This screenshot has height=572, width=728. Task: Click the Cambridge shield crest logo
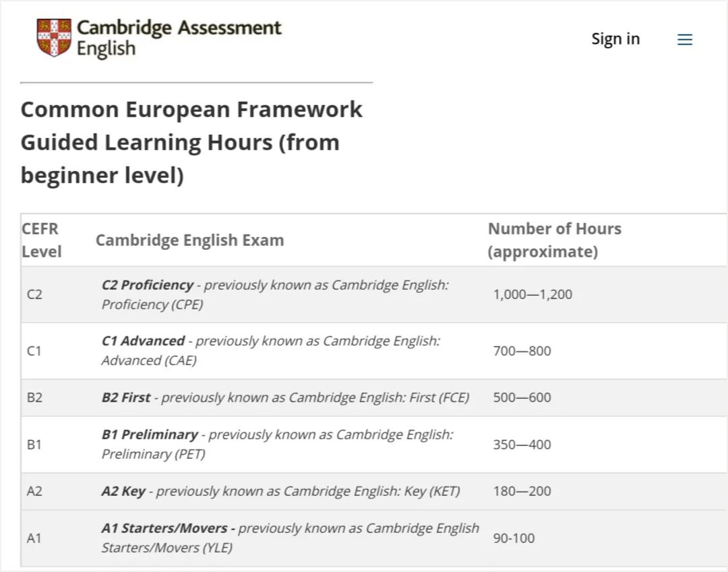pos(54,38)
